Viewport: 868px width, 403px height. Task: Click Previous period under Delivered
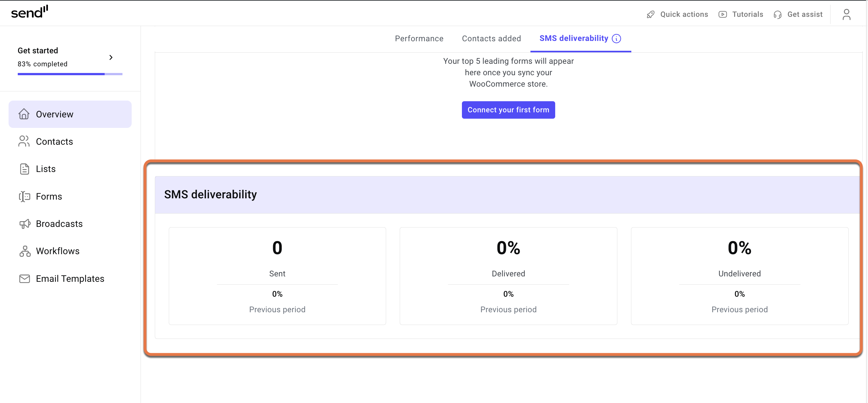508,309
